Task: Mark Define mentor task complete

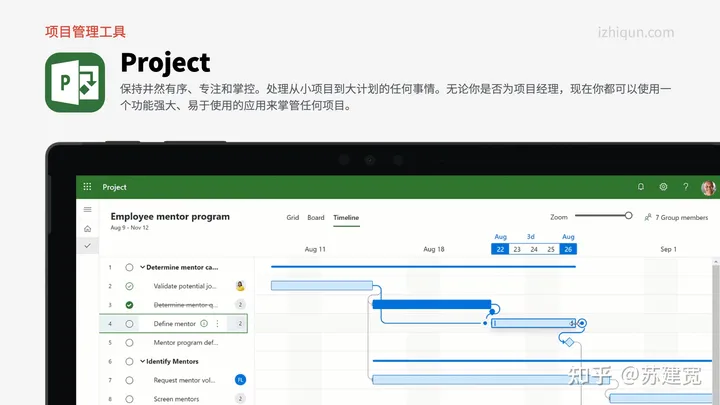Action: click(129, 324)
